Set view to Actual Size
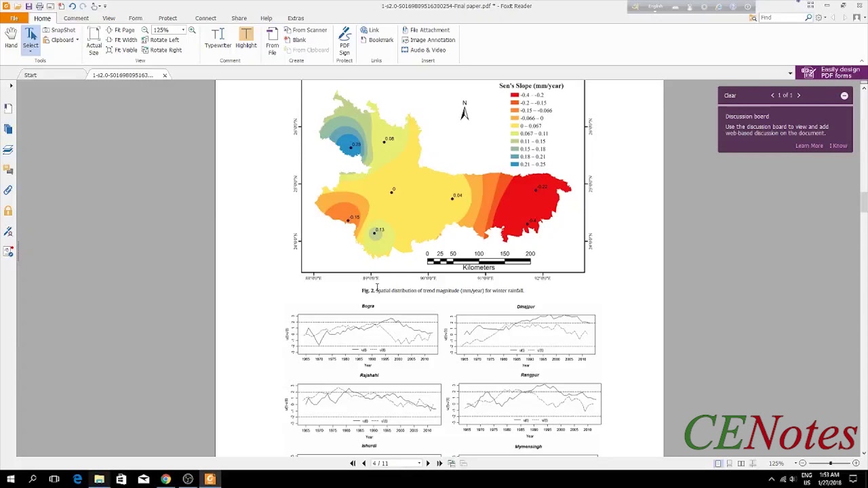The height and width of the screenshot is (488, 868). pos(94,41)
